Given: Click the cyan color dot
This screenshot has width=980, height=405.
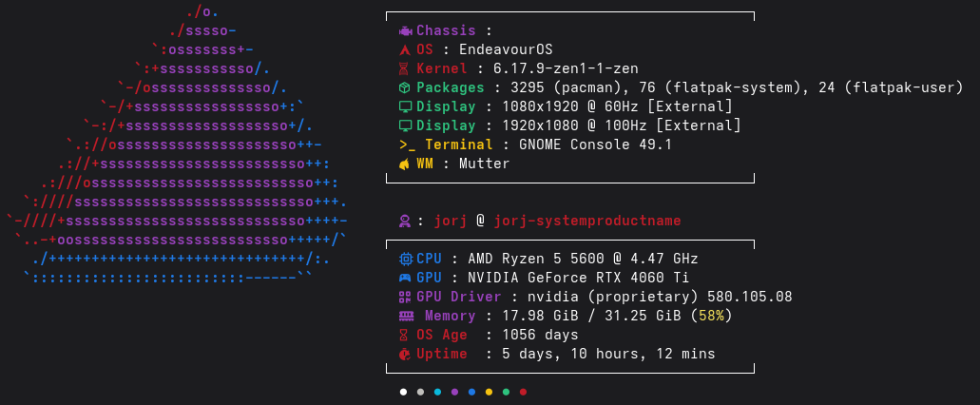Looking at the screenshot, I should 437,392.
